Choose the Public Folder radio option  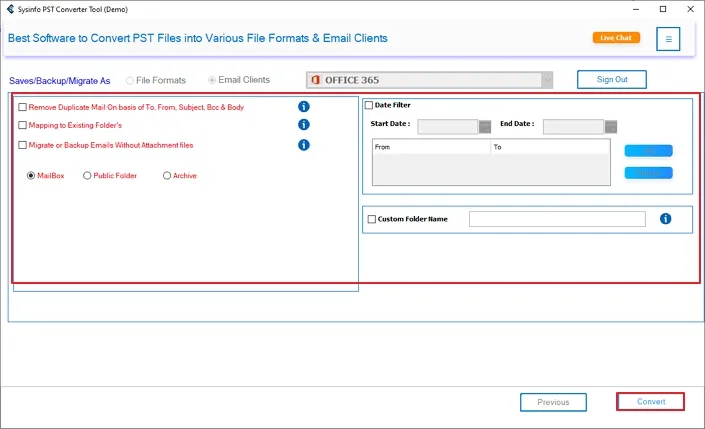[x=87, y=176]
